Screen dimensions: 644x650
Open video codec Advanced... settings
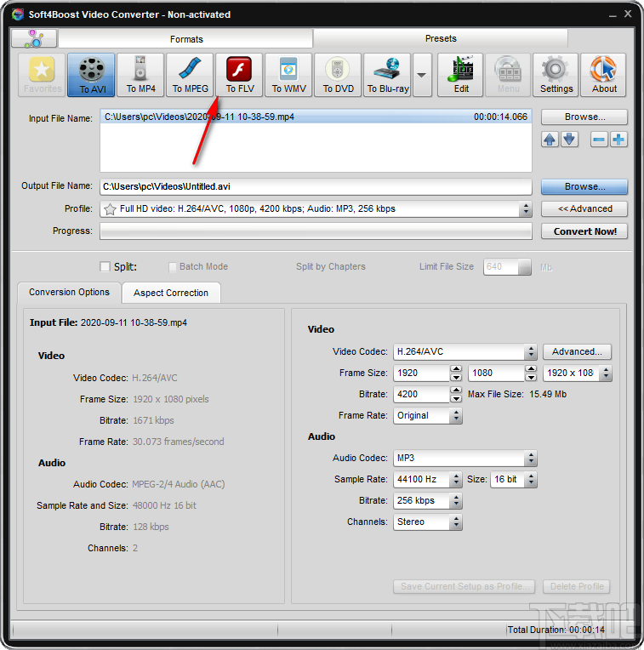pyautogui.click(x=577, y=352)
